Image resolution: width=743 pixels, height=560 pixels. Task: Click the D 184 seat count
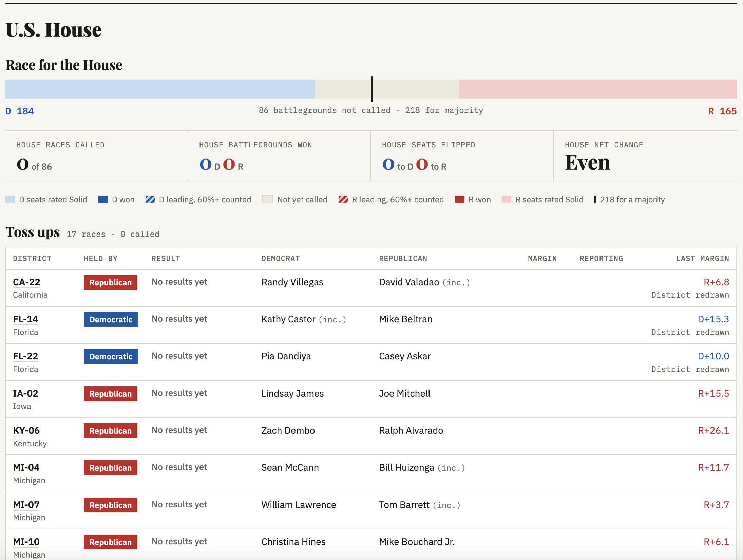pyautogui.click(x=20, y=111)
